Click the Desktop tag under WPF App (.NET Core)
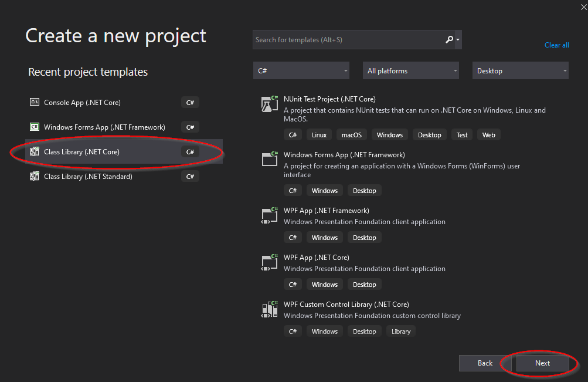Screen dimensions: 588x382 click(364, 285)
